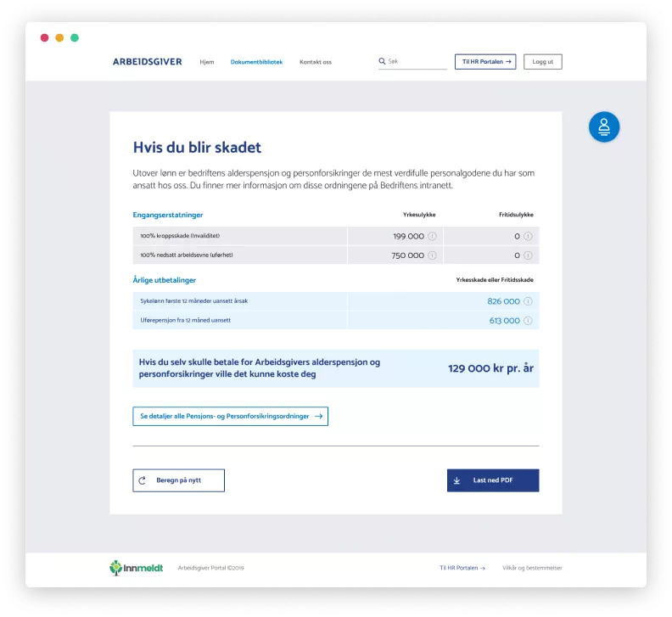Click the Logg ut button
This screenshot has width=672, height=617.
[542, 62]
